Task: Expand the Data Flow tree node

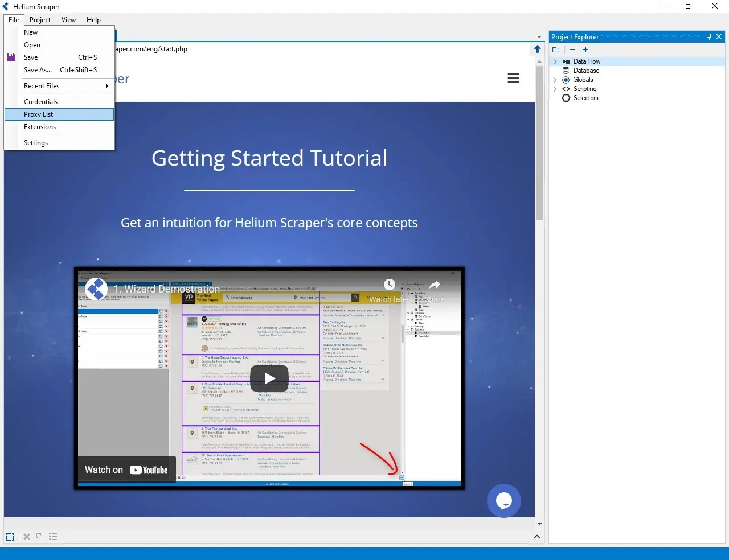Action: (555, 61)
